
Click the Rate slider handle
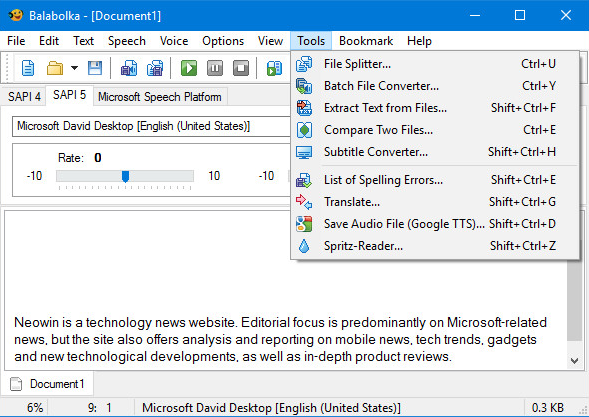[x=125, y=176]
